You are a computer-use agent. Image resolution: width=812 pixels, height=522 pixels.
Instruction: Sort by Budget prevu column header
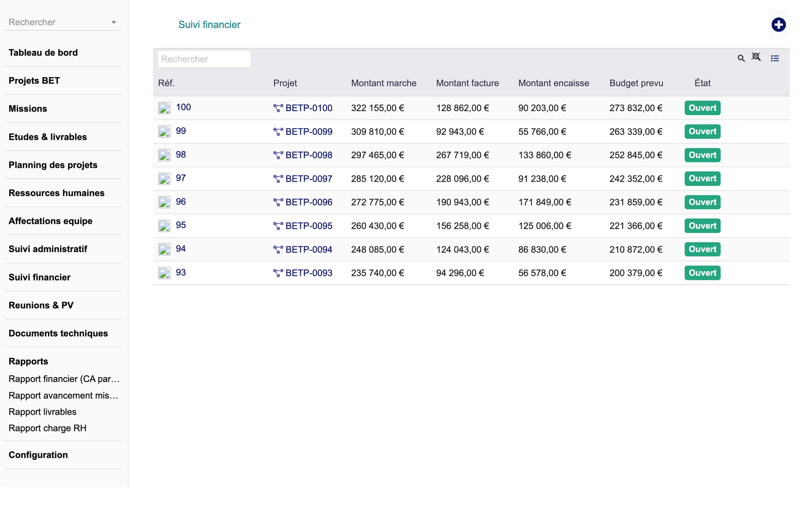click(636, 83)
